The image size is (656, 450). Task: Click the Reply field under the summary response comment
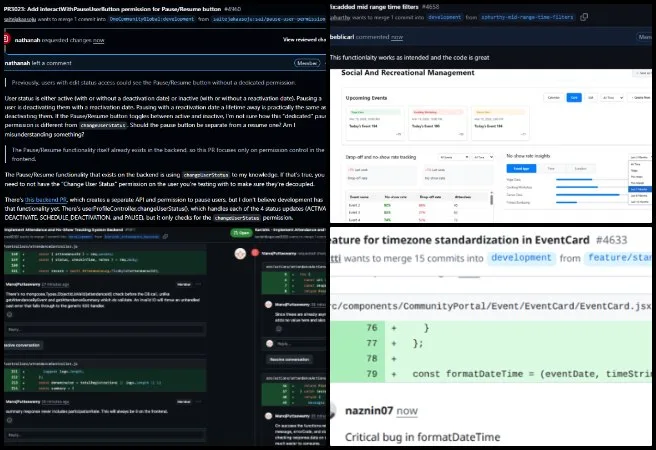105,435
